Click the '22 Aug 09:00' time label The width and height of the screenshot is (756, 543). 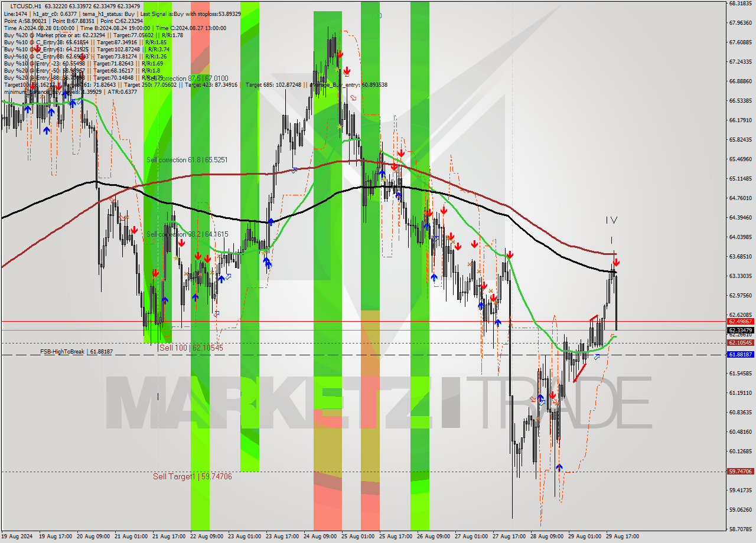206,537
